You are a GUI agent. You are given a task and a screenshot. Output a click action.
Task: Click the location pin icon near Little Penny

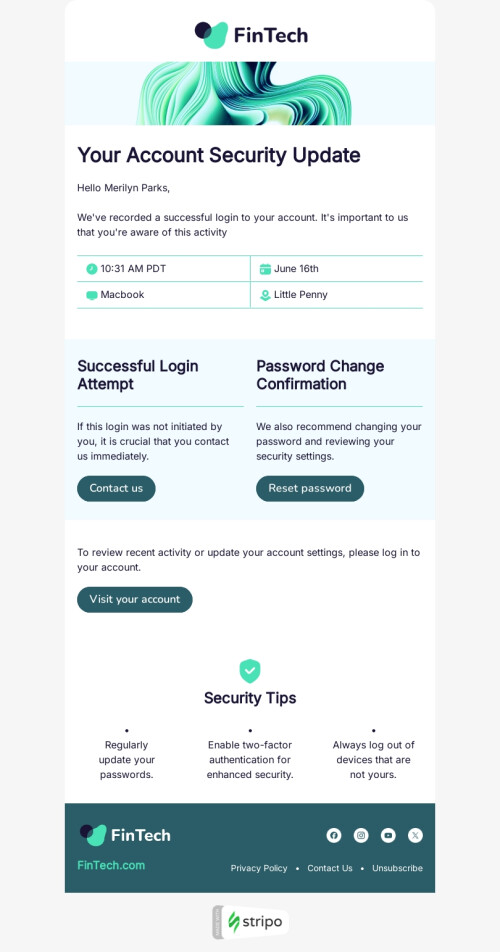(x=265, y=295)
